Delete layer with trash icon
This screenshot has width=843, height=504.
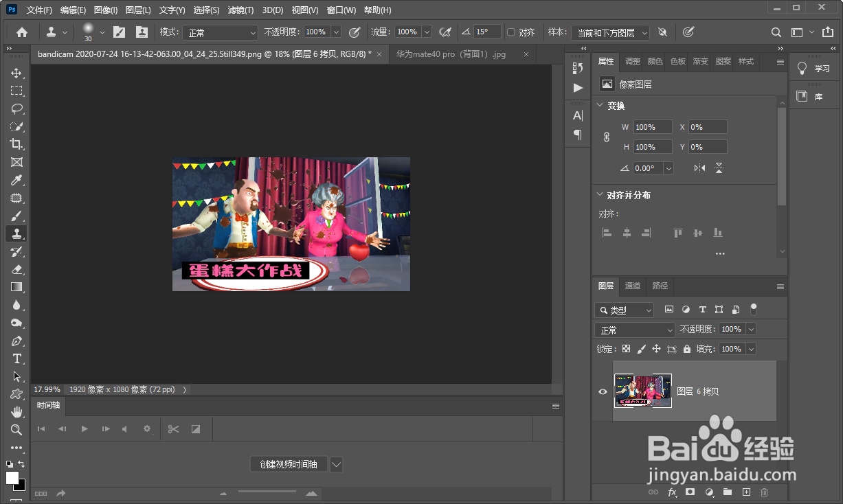point(765,492)
